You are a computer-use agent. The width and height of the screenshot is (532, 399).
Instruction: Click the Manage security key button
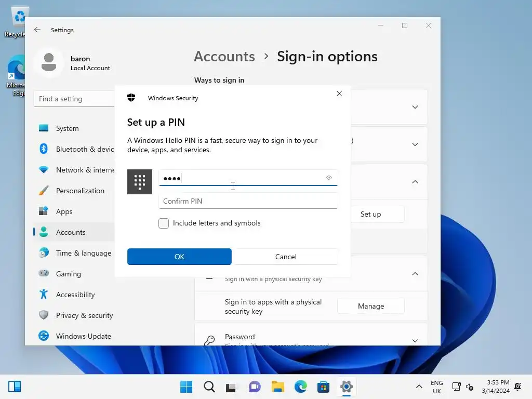click(x=371, y=306)
